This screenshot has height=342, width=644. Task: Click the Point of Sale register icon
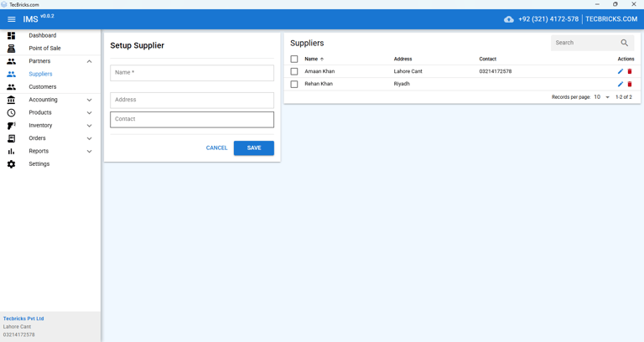click(12, 49)
